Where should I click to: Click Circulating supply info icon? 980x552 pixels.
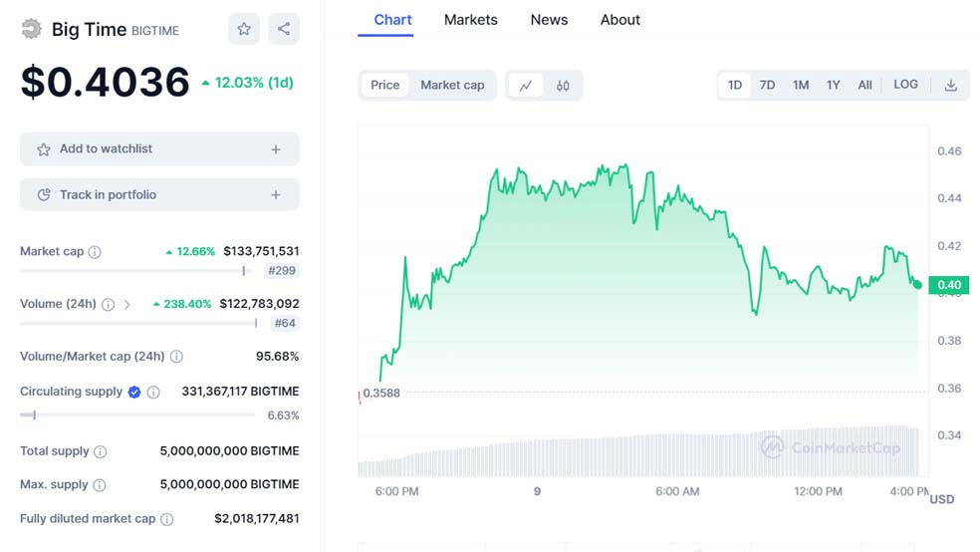click(x=153, y=393)
